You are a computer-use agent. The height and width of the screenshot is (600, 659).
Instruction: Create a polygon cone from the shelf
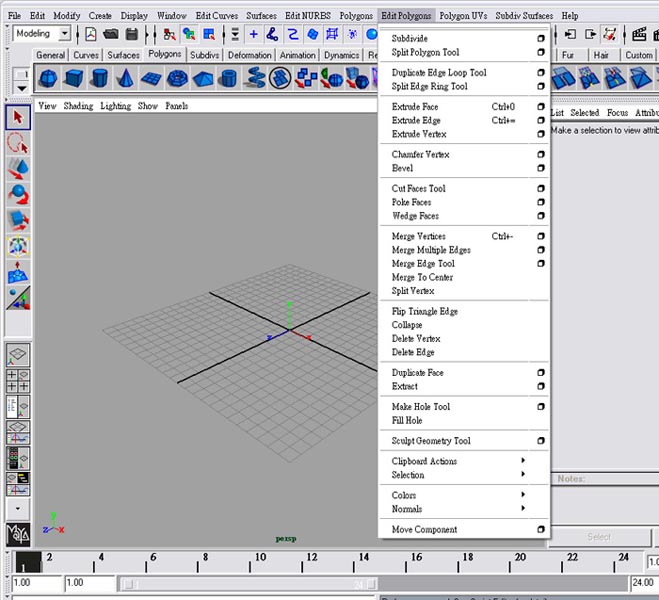click(x=125, y=79)
